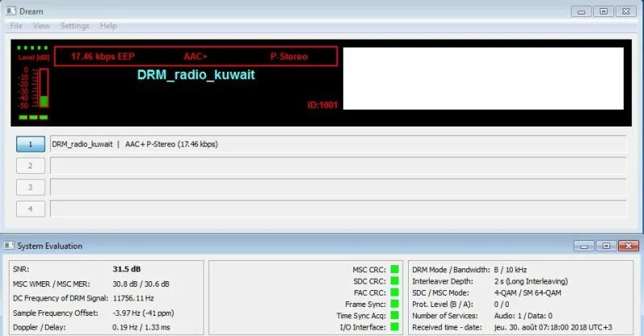This screenshot has width=644, height=336.
Task: Open the Settings menu
Action: click(75, 26)
